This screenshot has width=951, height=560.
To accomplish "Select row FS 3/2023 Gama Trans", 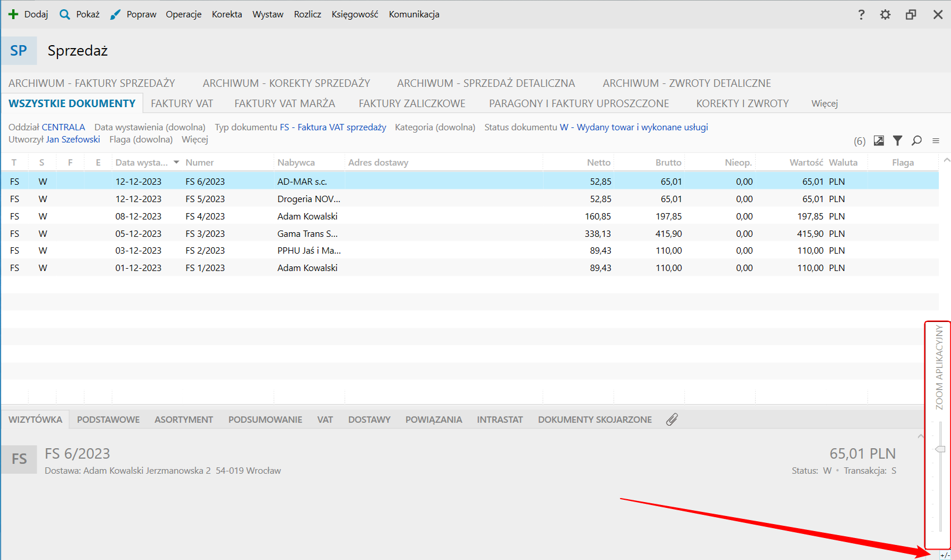I will [x=469, y=233].
